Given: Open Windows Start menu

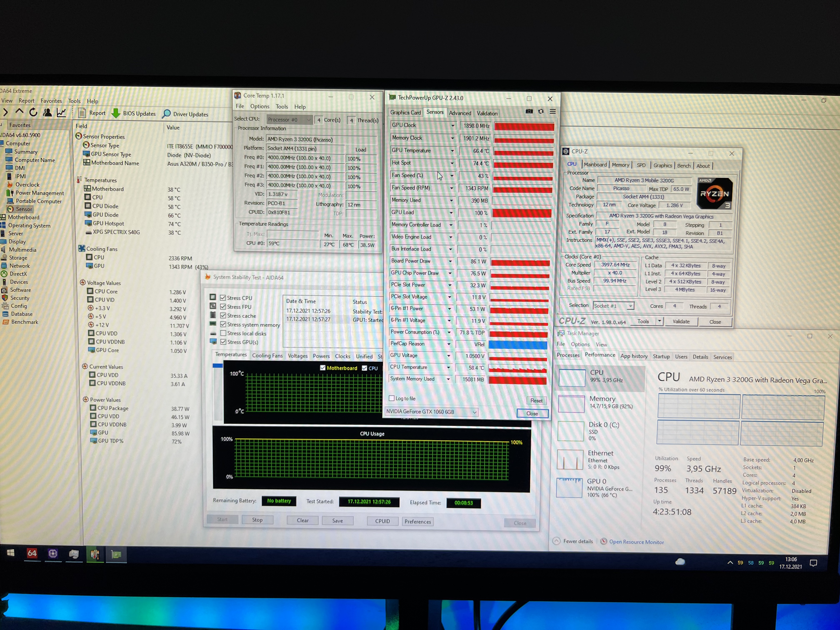Looking at the screenshot, I should point(11,553).
